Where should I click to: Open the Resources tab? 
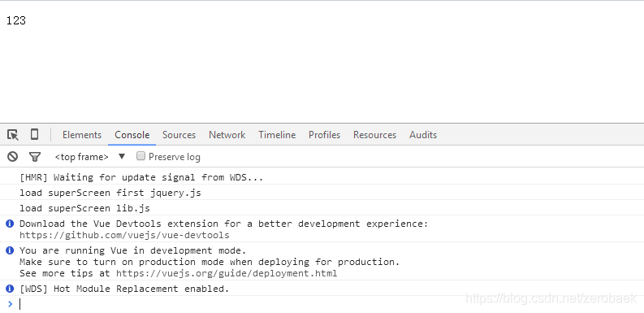click(x=374, y=135)
